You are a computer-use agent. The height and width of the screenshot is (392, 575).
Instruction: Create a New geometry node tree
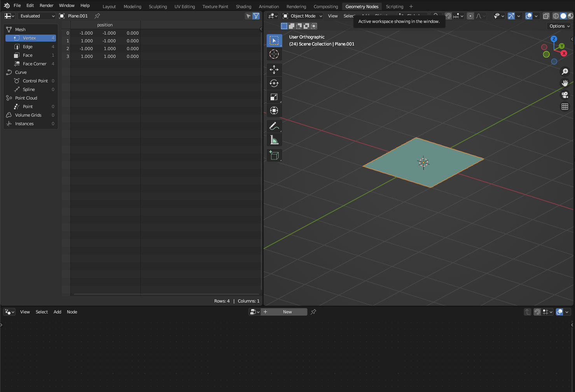pos(284,312)
